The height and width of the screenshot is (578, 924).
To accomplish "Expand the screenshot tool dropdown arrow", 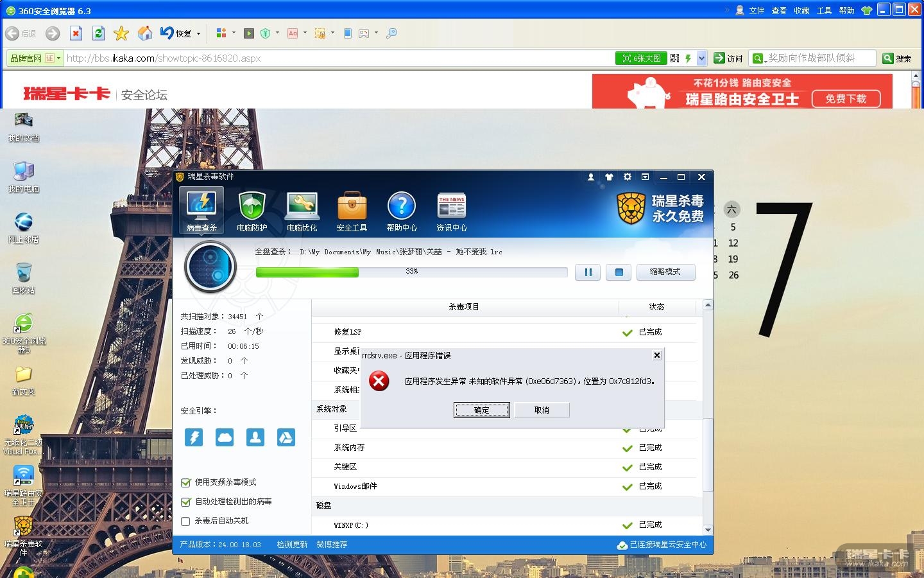I will click(332, 33).
